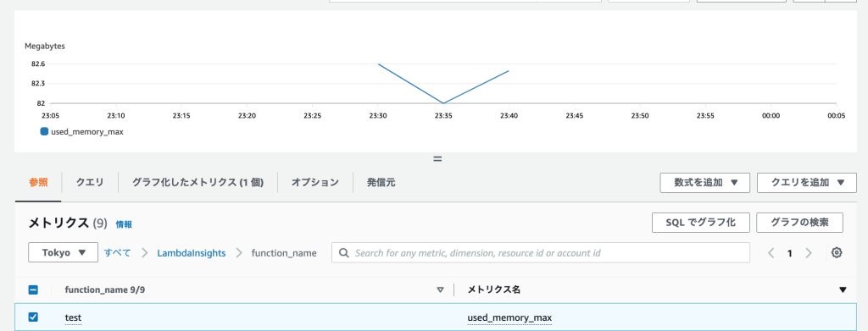Screen dimensions: 868x331
Task: Open the Tokyo region dropdown
Action: [63, 252]
